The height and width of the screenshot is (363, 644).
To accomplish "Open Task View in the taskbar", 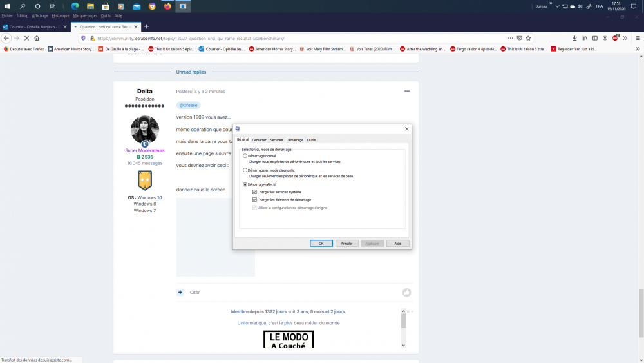I will coord(53,6).
